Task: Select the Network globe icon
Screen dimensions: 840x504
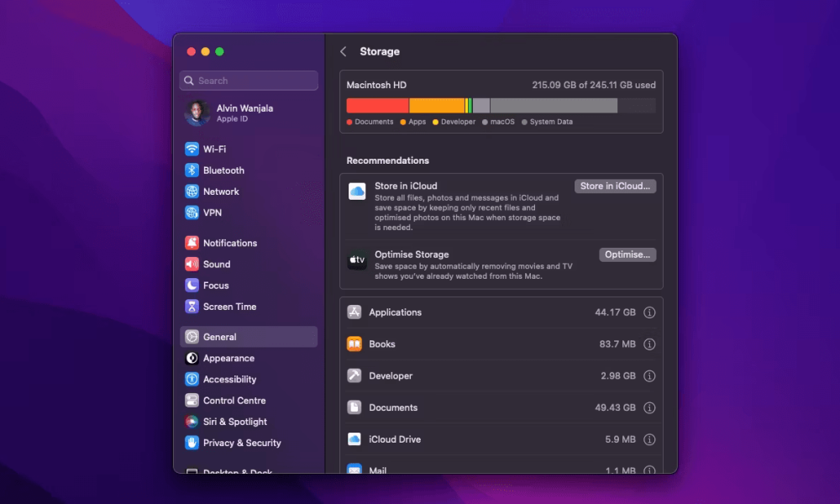Action: [192, 192]
